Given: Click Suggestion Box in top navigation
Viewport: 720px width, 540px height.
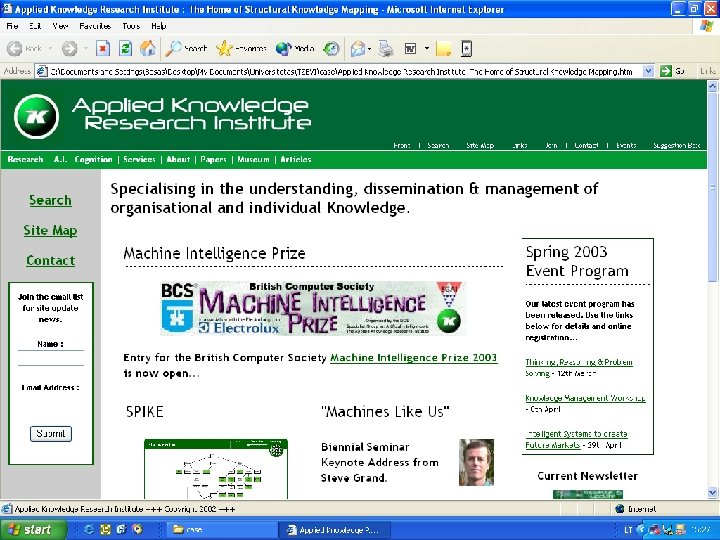Looking at the screenshot, I should pyautogui.click(x=676, y=146).
